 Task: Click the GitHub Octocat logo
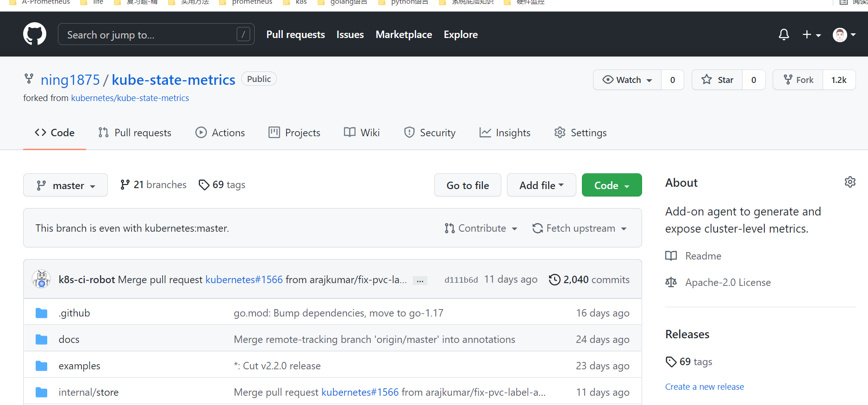point(35,34)
